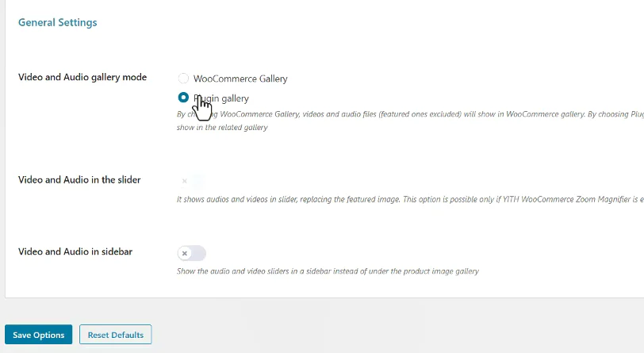The height and width of the screenshot is (353, 644).
Task: Click the gallery mode description beginning 'By choosing WooCommerce Gallery'
Action: 410,114
